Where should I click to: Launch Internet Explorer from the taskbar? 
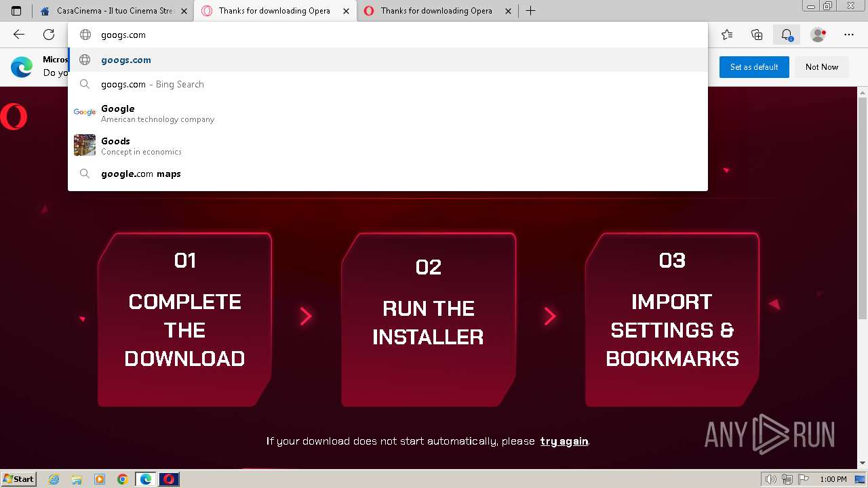(54, 479)
